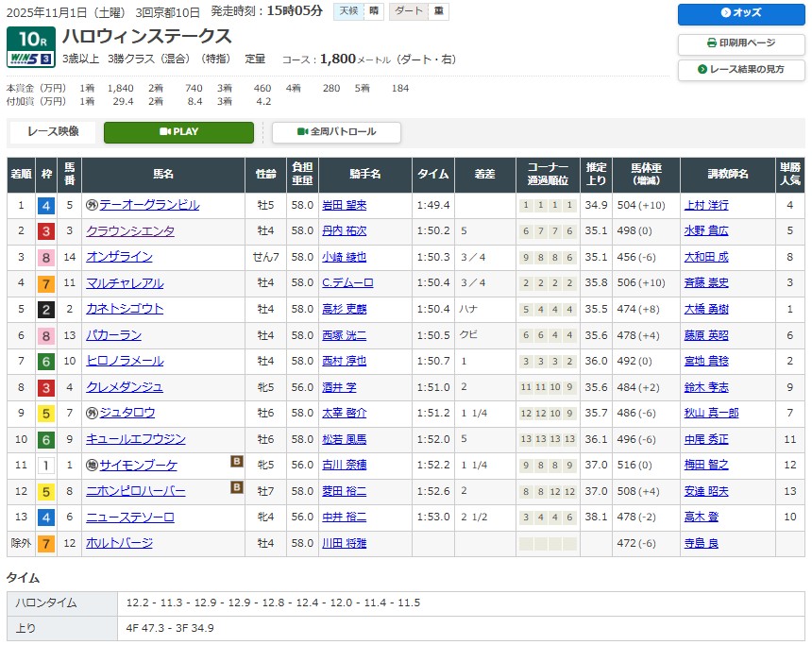The width and height of the screenshot is (812, 645).
Task: Play the race video with PLAY button
Action: click(x=178, y=132)
